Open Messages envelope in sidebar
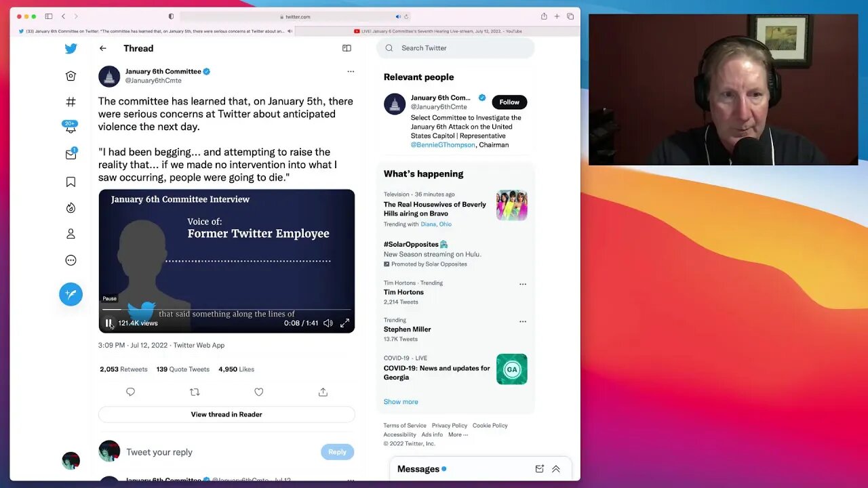This screenshot has height=488, width=868. (x=71, y=155)
